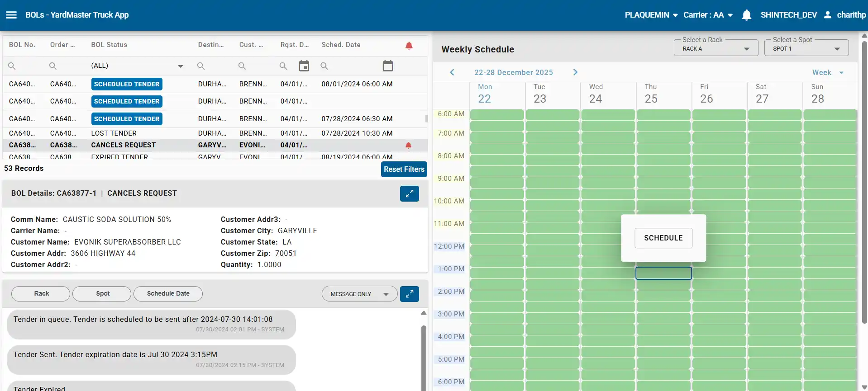
Task: Expand the BOL Details panel
Action: pyautogui.click(x=409, y=193)
